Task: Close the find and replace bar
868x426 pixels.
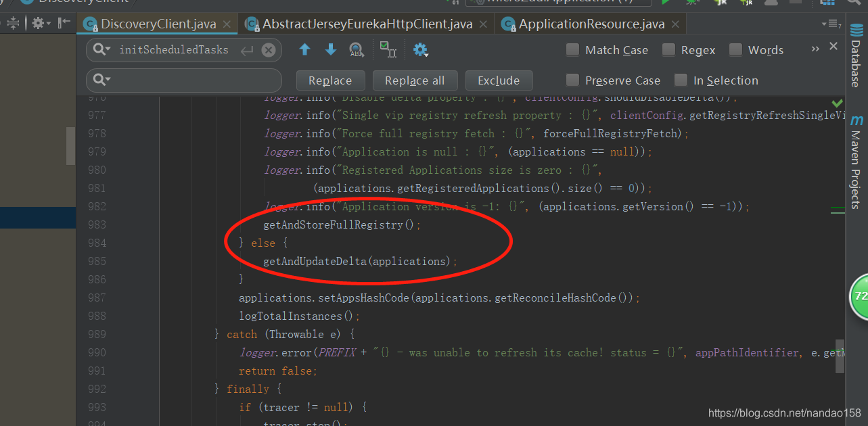Action: pyautogui.click(x=833, y=46)
